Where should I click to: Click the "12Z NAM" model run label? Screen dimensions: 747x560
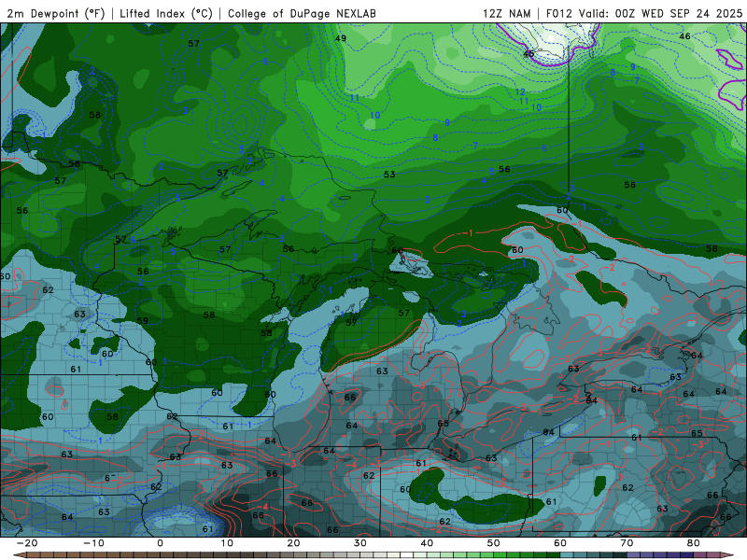[x=506, y=13]
